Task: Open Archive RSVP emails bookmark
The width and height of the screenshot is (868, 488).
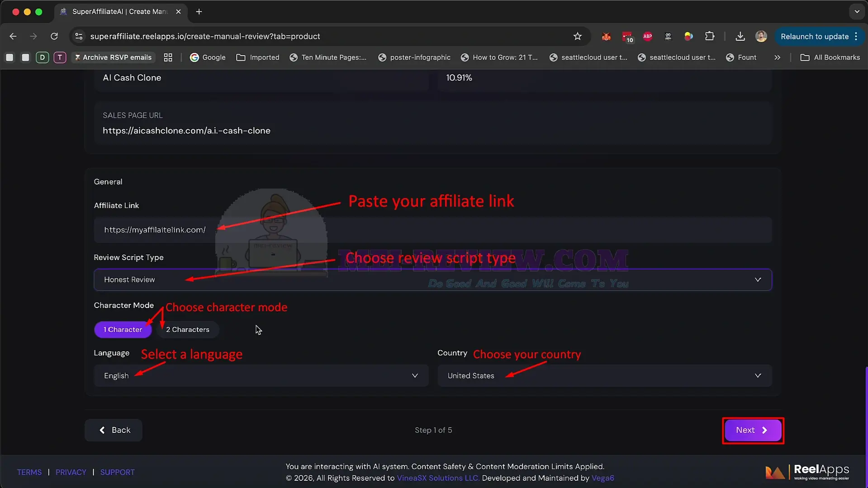Action: coord(113,57)
